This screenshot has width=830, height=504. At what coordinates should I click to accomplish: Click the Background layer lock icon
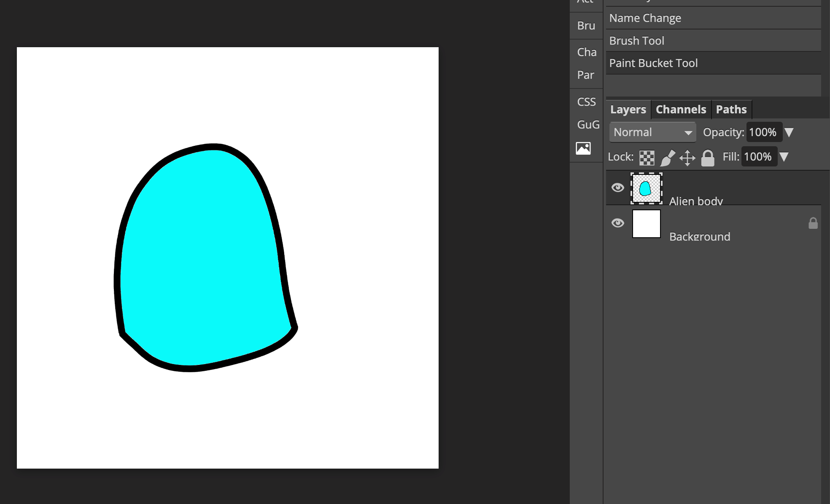point(813,223)
